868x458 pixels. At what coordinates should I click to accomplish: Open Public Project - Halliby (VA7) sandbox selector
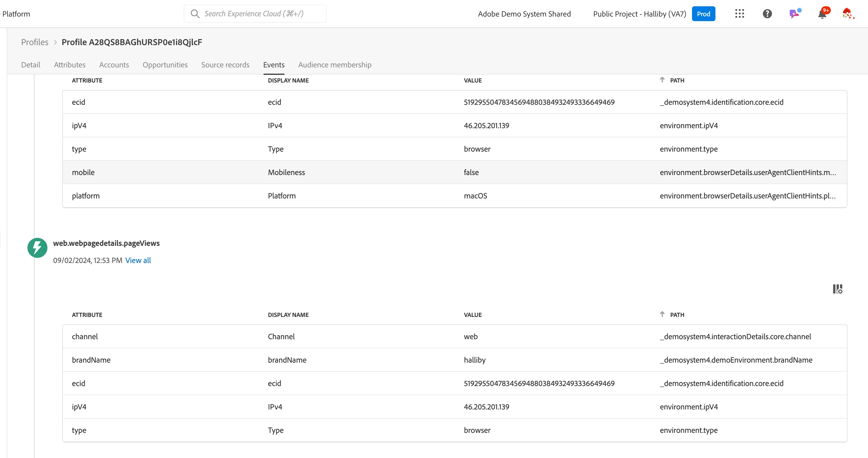click(x=639, y=14)
